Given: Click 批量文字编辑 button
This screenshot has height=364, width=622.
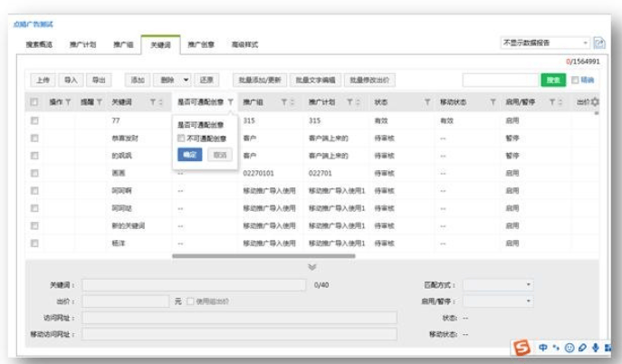Looking at the screenshot, I should click(315, 80).
